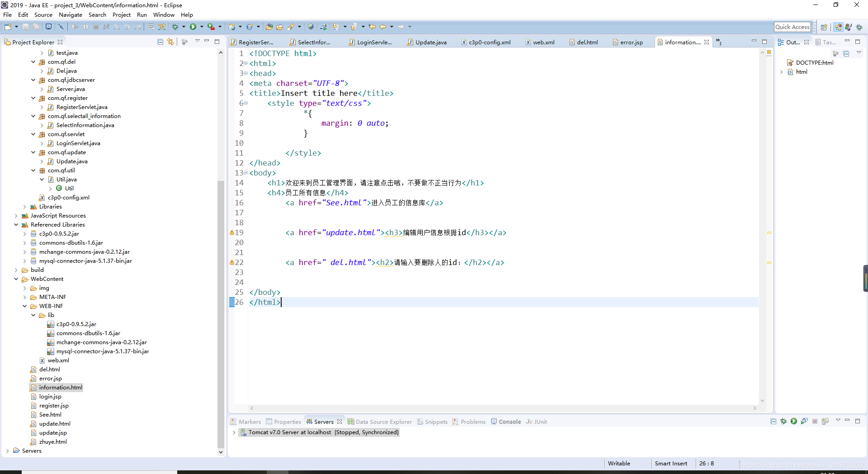
Task: Click the Open Type folder icon in toolbar
Action: click(269, 27)
